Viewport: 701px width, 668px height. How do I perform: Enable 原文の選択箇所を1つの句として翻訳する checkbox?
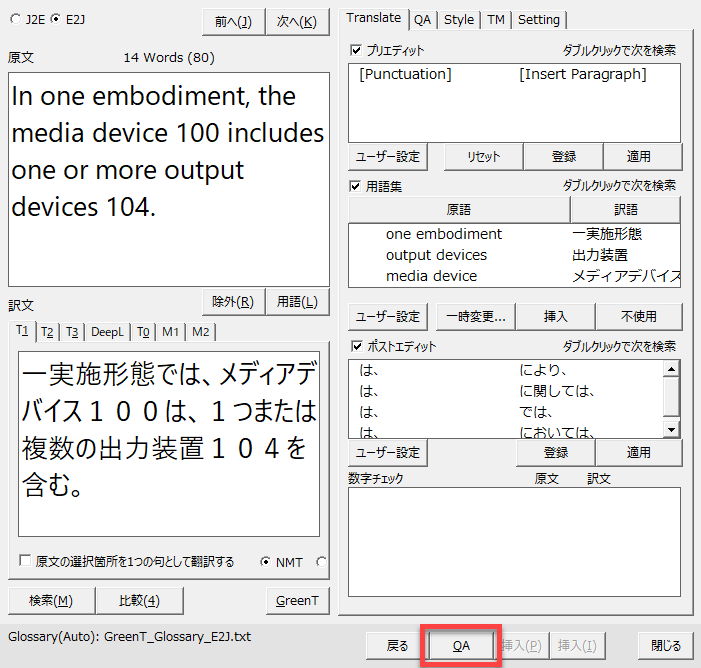25,562
